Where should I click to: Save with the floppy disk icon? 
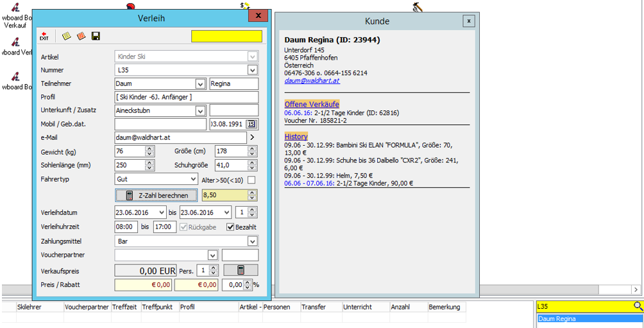pyautogui.click(x=96, y=36)
